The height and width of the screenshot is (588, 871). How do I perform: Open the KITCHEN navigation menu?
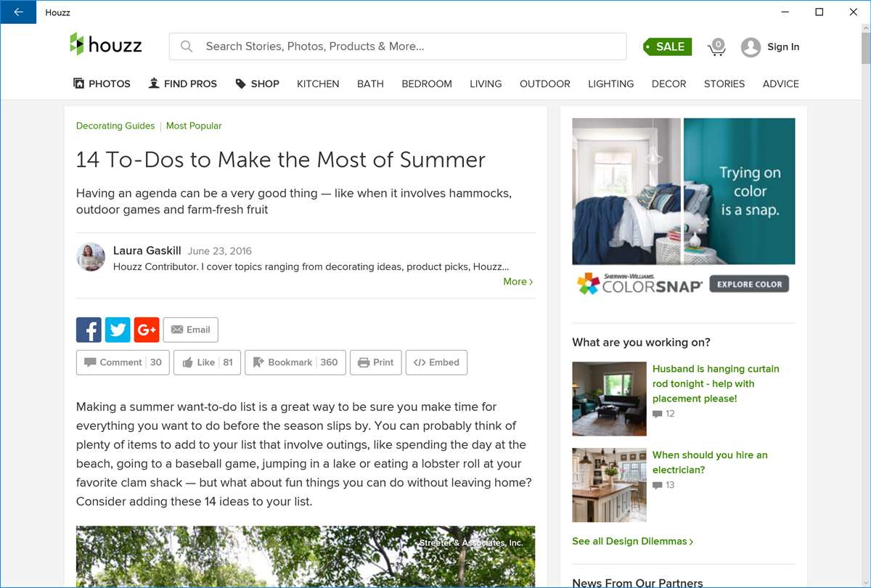[x=318, y=83]
